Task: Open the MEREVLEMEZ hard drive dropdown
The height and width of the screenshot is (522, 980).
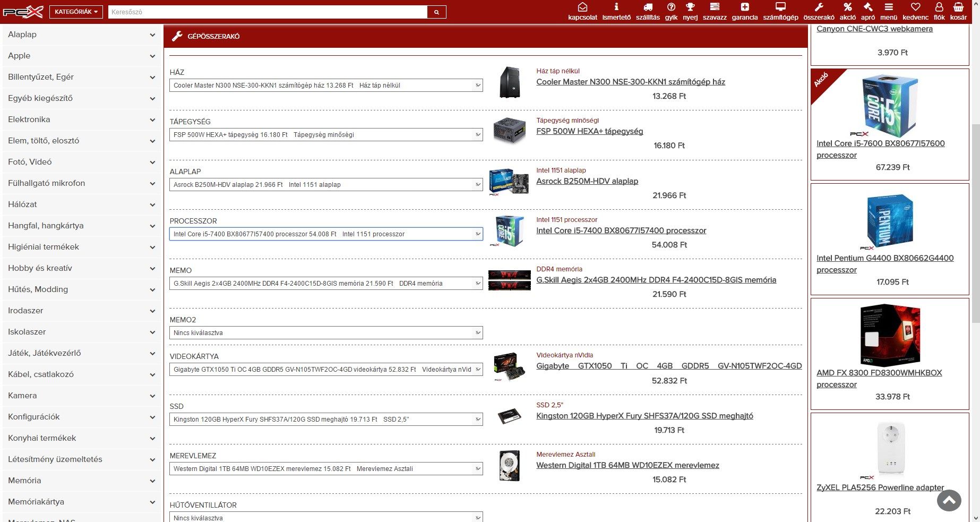Action: point(326,469)
